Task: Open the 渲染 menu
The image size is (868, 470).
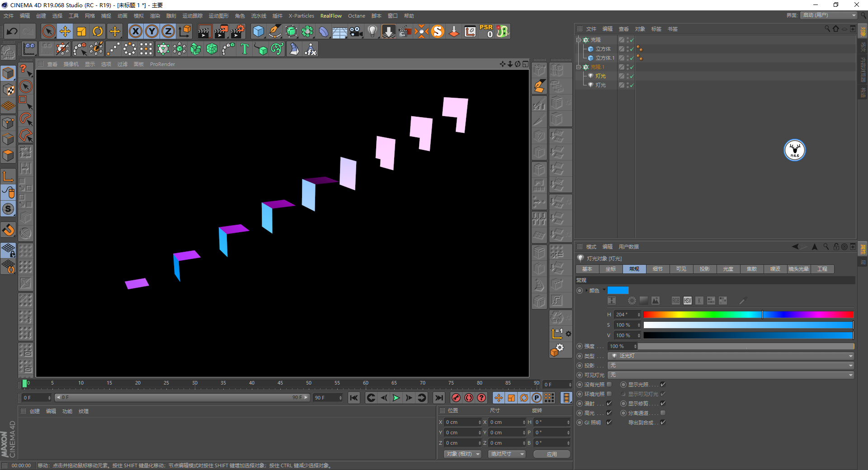Action: [155, 16]
